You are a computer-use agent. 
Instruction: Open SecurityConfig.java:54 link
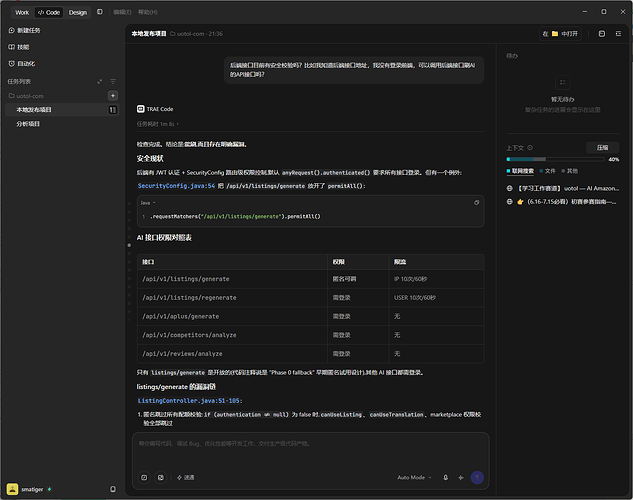[176, 186]
